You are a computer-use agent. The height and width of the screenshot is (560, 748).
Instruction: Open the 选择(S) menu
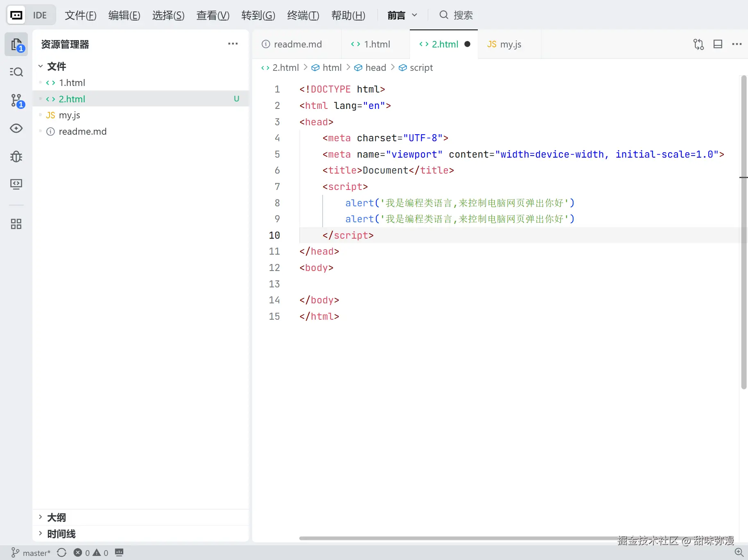click(168, 15)
